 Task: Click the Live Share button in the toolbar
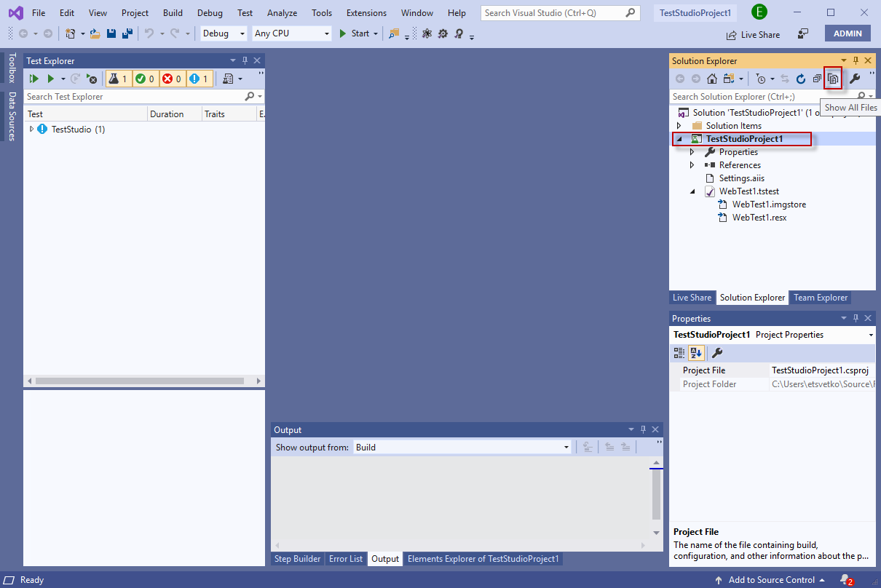pos(753,34)
